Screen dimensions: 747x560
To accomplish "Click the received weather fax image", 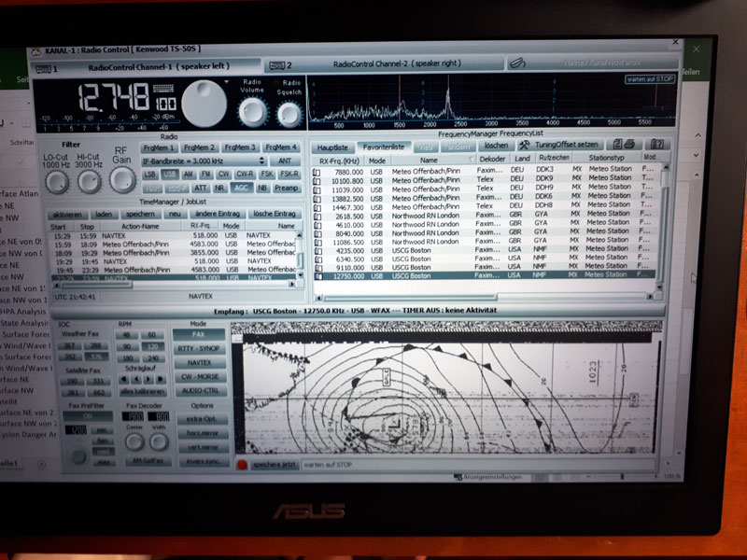I will 447,387.
